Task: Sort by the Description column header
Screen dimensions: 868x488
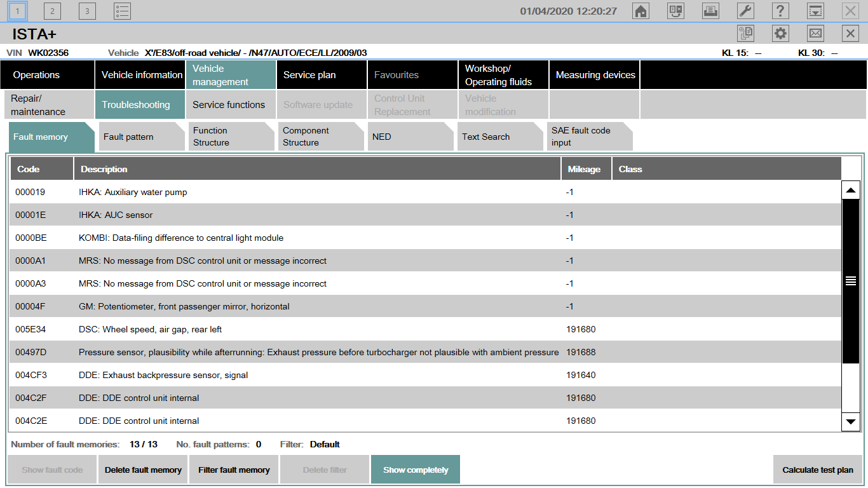Action: (317, 169)
